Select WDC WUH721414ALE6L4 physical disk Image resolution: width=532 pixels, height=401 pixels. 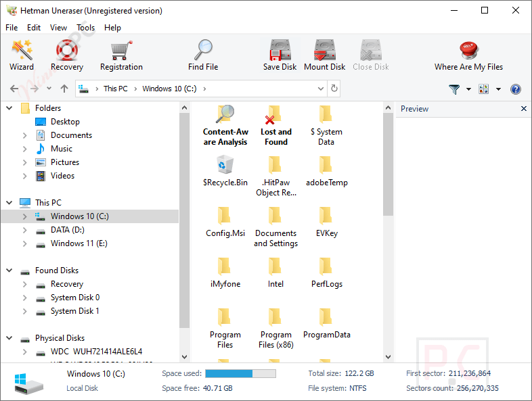[x=96, y=352]
